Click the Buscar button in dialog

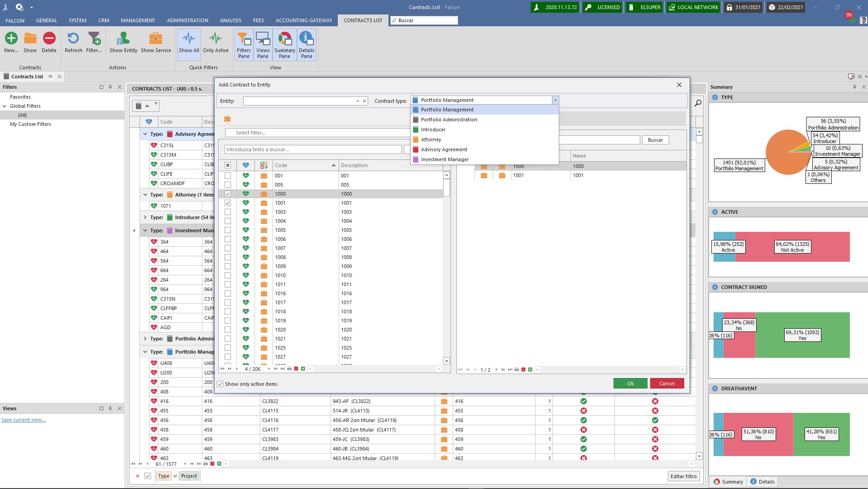pos(655,140)
